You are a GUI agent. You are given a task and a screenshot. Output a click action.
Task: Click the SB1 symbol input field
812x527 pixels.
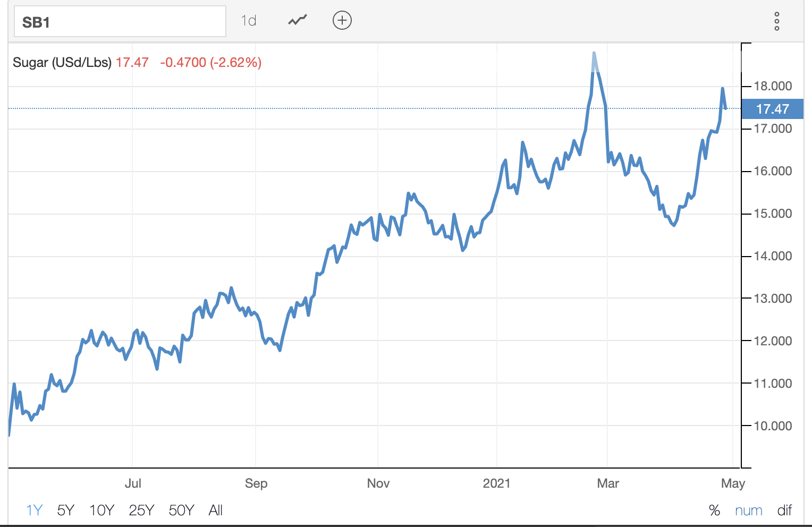(120, 22)
